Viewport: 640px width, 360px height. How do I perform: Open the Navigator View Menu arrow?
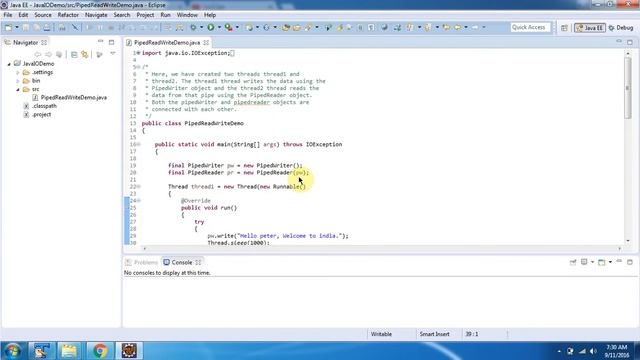113,54
